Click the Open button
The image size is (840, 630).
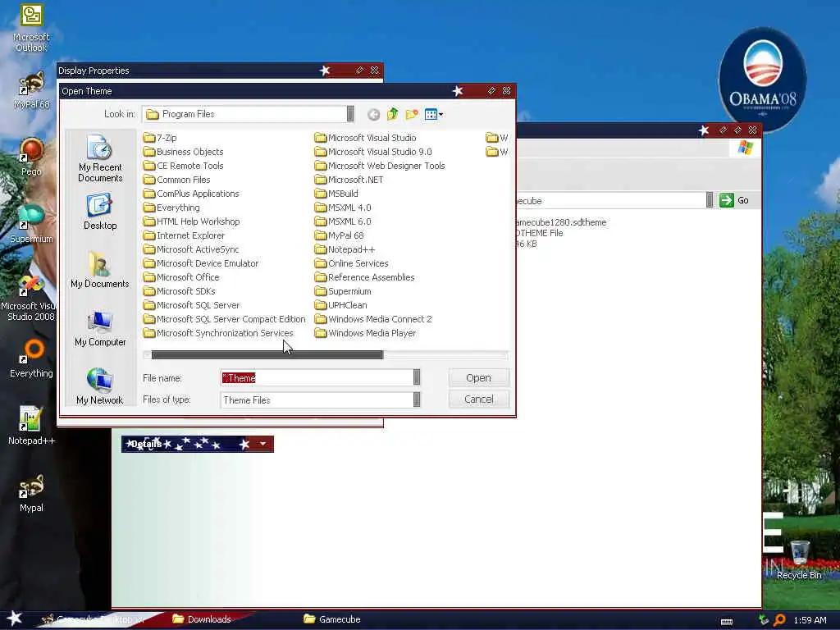[x=479, y=377]
